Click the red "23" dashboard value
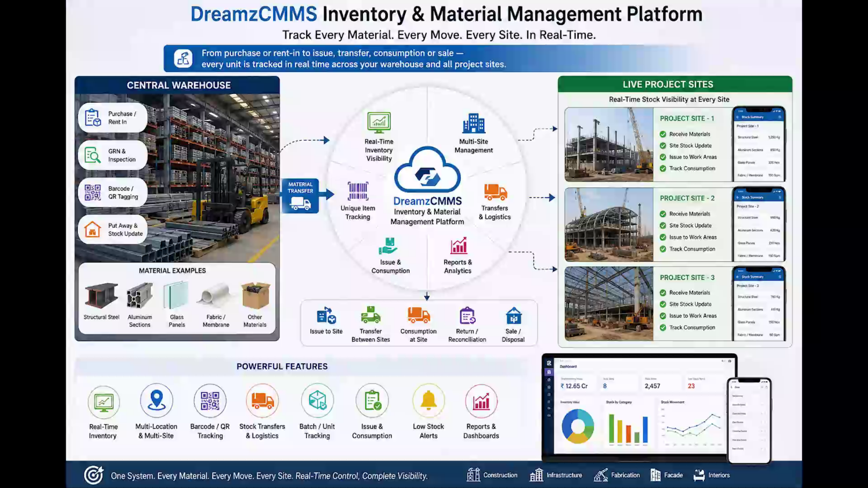The height and width of the screenshot is (488, 868). point(691,386)
